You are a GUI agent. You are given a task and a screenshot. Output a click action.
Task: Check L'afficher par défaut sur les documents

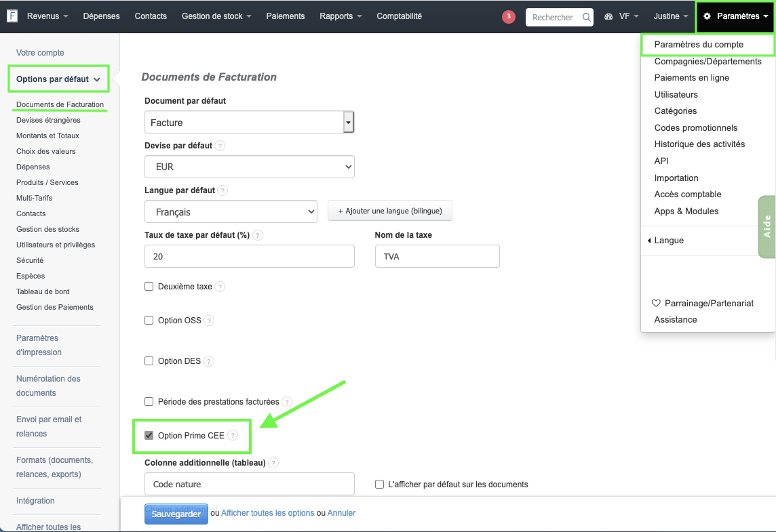[378, 485]
